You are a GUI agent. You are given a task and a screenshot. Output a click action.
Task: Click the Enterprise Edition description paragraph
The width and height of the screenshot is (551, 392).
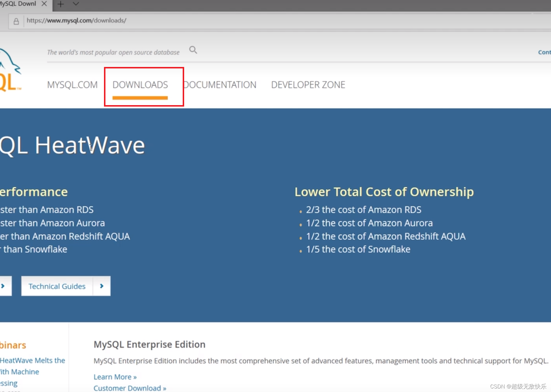[x=321, y=361]
